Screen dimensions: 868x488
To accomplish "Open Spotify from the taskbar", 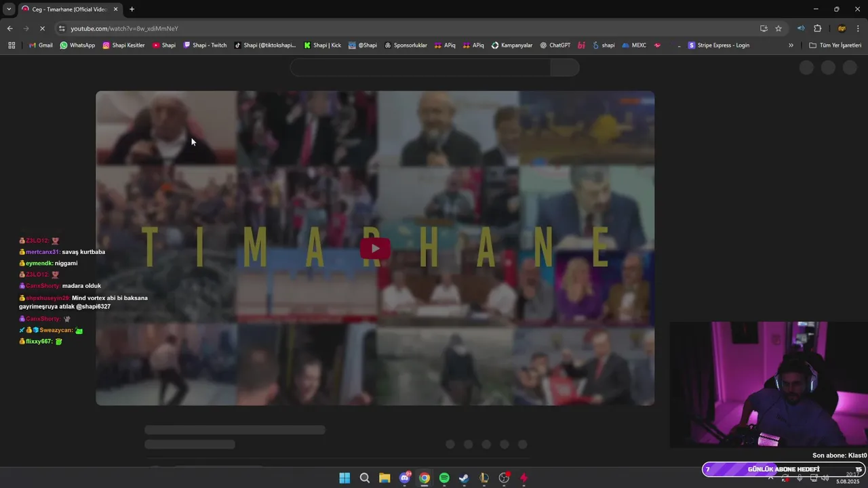I will (444, 478).
